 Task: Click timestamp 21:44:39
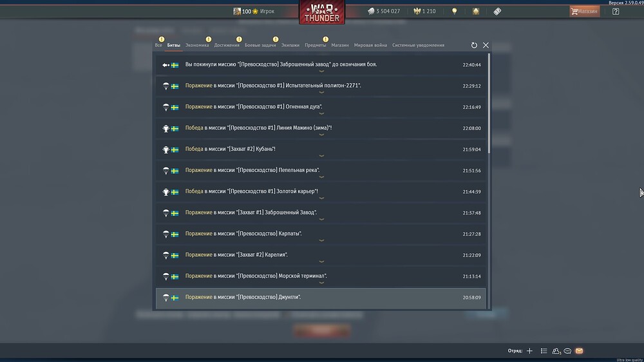(471, 192)
